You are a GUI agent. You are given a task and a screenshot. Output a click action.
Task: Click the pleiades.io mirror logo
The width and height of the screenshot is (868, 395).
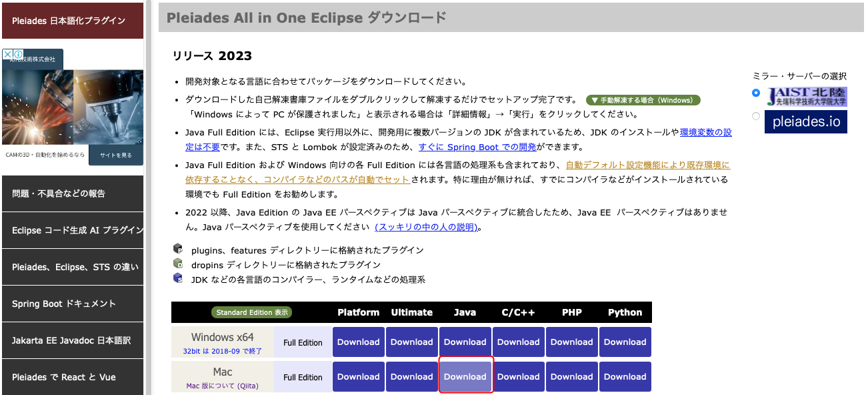coord(807,121)
